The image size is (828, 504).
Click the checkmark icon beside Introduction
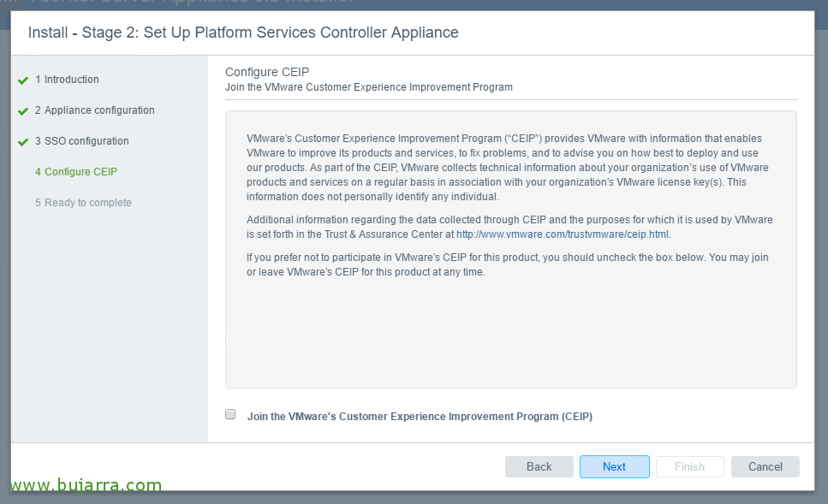click(x=23, y=80)
